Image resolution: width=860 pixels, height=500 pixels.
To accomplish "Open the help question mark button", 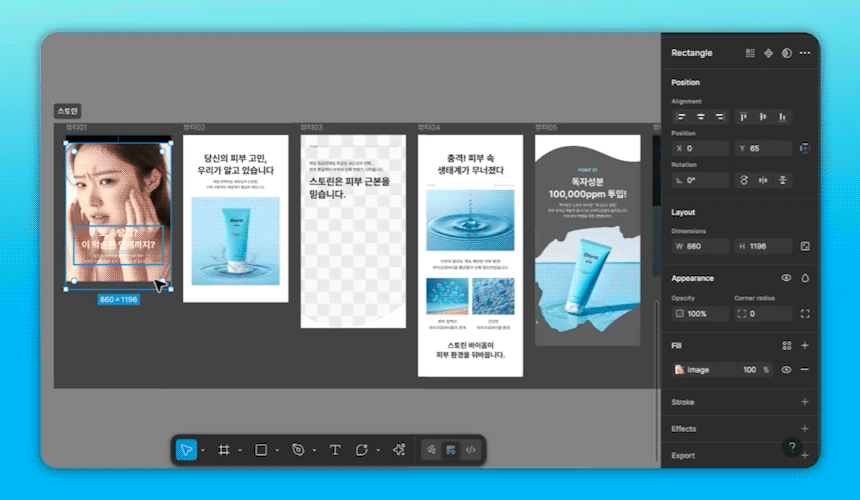I will [792, 447].
